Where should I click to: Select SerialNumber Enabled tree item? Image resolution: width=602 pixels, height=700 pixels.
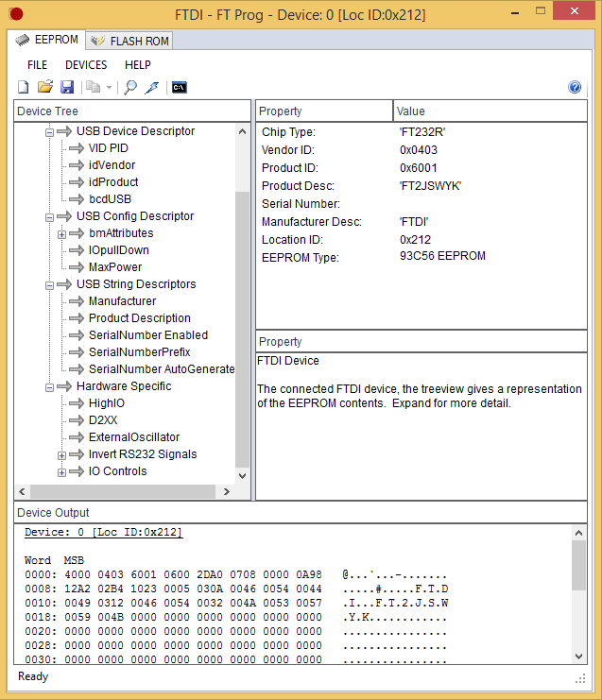148,335
